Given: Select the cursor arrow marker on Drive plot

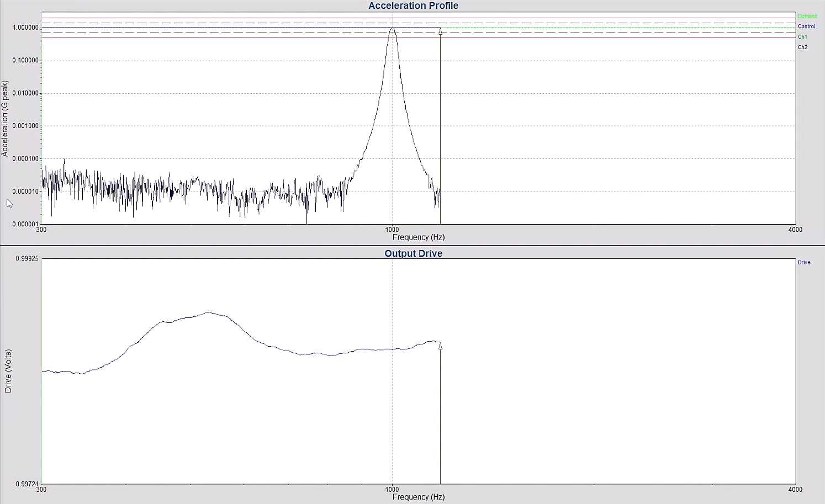Looking at the screenshot, I should (440, 346).
